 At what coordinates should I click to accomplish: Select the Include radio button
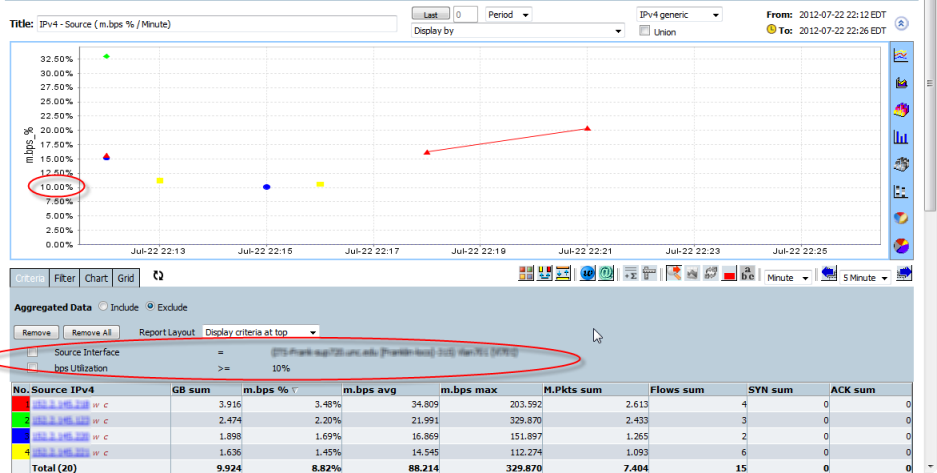(103, 306)
